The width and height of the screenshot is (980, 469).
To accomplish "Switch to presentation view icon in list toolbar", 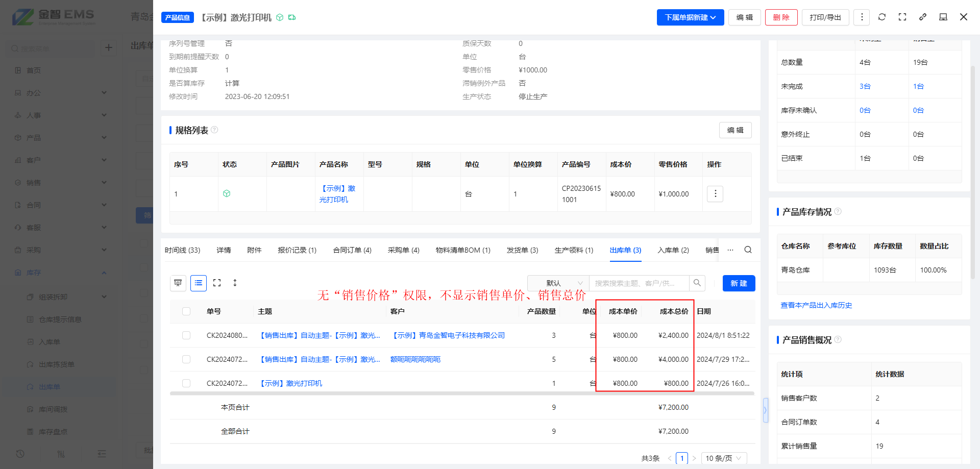I will point(178,283).
